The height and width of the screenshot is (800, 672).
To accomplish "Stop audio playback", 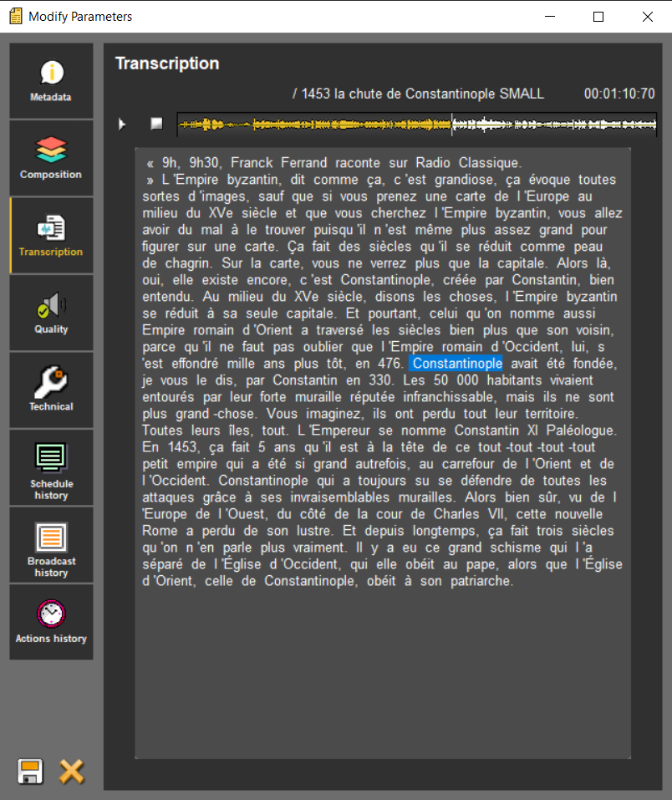I will pyautogui.click(x=155, y=124).
